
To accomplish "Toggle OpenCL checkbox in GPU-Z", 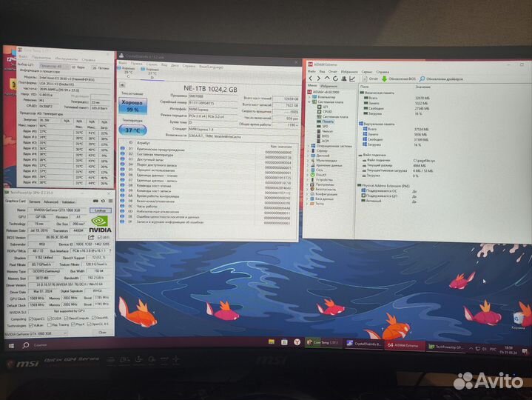I will 31,319.
